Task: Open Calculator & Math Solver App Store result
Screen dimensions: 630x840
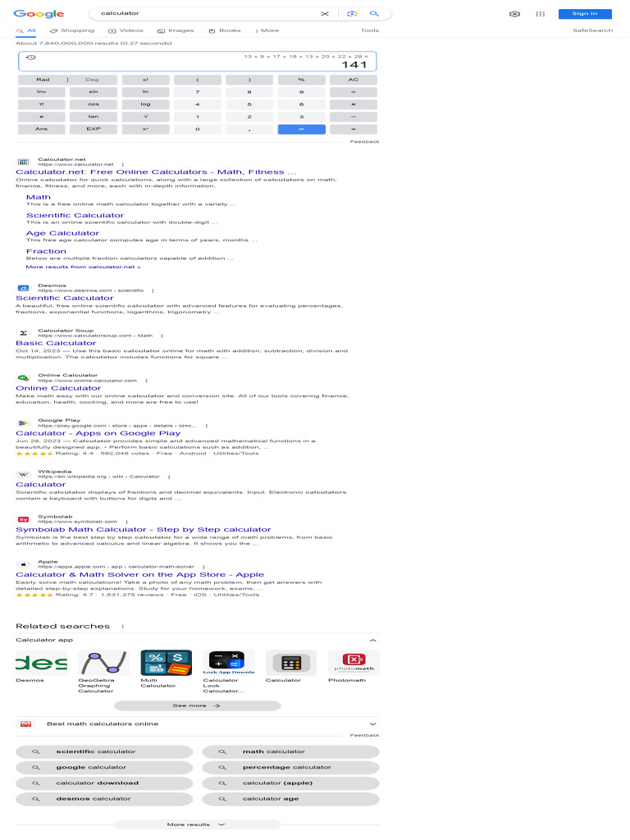Action: (x=139, y=575)
